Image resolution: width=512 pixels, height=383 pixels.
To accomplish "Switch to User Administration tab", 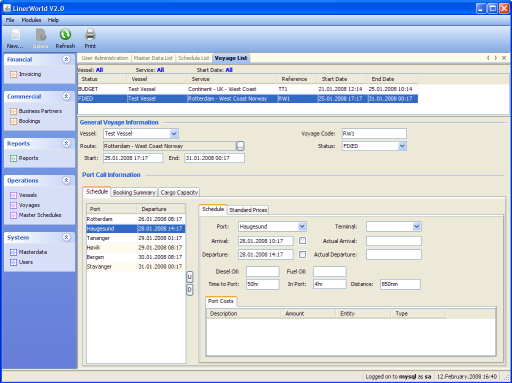I will point(105,58).
